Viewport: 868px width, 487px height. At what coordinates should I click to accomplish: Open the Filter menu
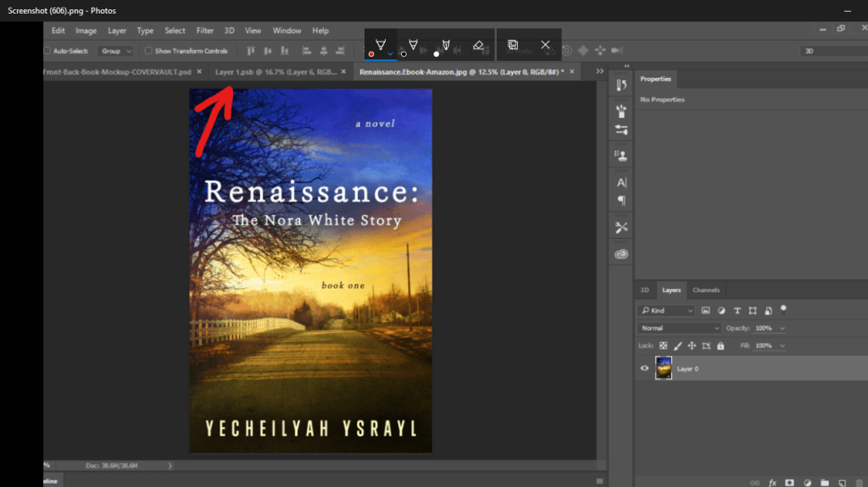click(204, 30)
